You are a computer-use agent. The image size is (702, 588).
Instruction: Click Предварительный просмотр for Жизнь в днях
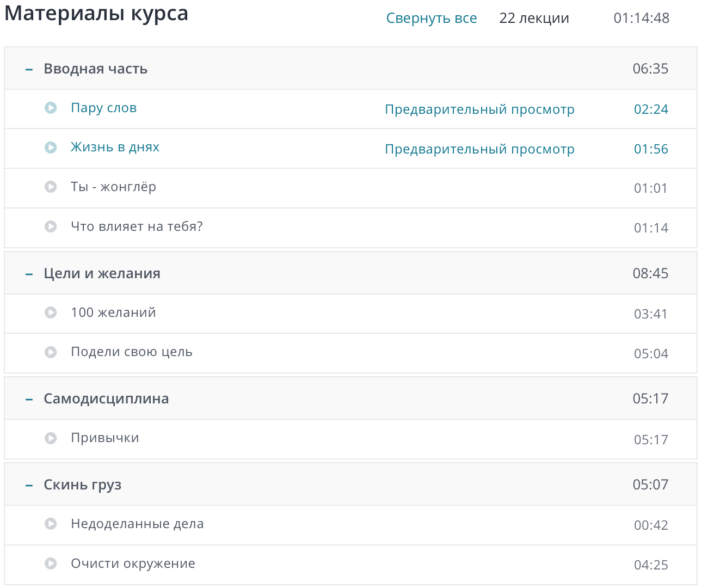[x=479, y=149]
